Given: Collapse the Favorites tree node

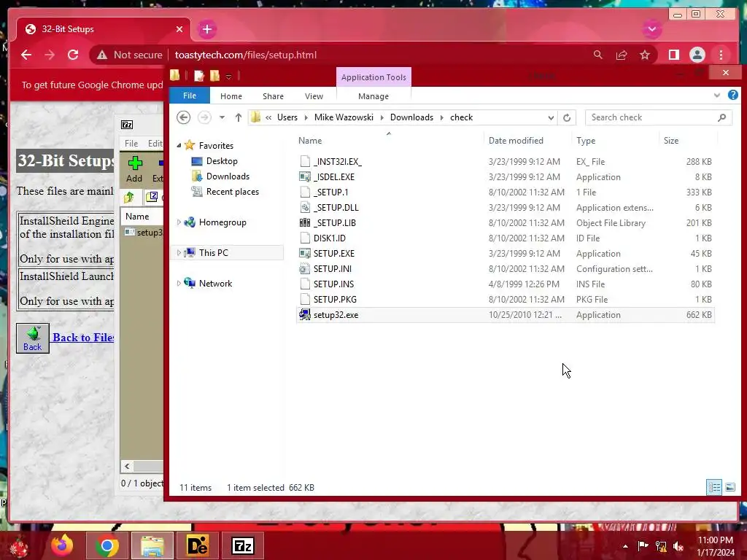Looking at the screenshot, I should coord(179,145).
